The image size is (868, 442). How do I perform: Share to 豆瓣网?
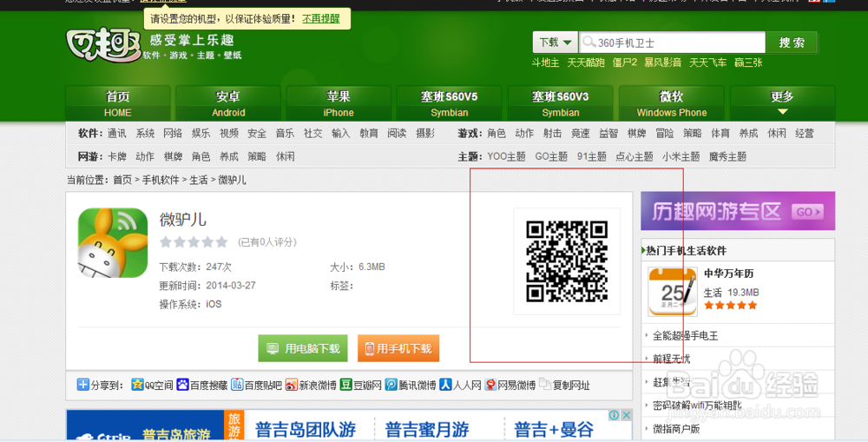pyautogui.click(x=361, y=385)
